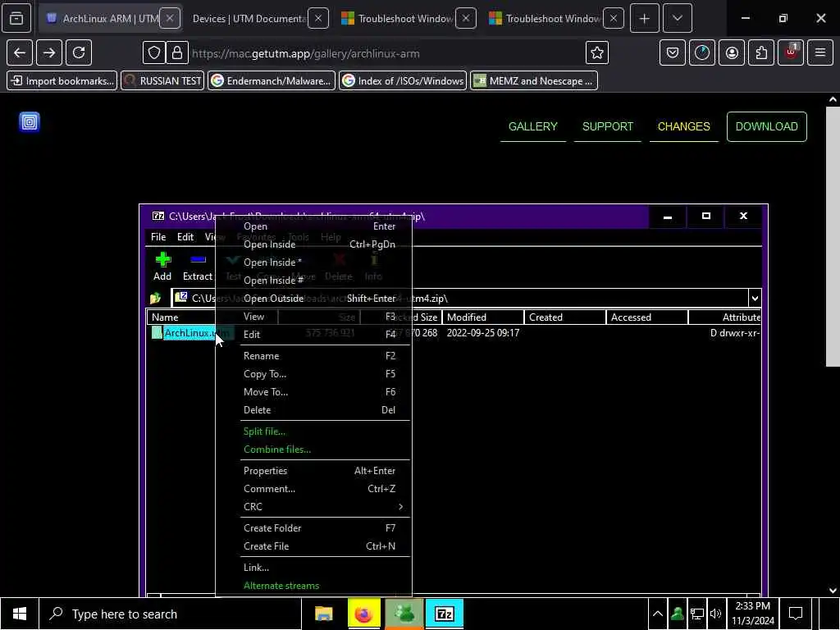Click the taskbar search box
The width and height of the screenshot is (840, 630).
[x=171, y=614]
